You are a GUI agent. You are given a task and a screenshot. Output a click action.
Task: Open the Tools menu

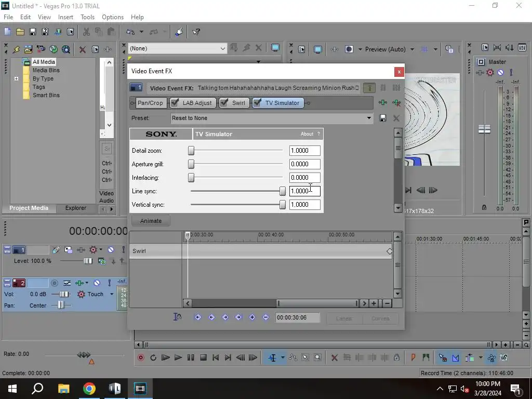(87, 17)
